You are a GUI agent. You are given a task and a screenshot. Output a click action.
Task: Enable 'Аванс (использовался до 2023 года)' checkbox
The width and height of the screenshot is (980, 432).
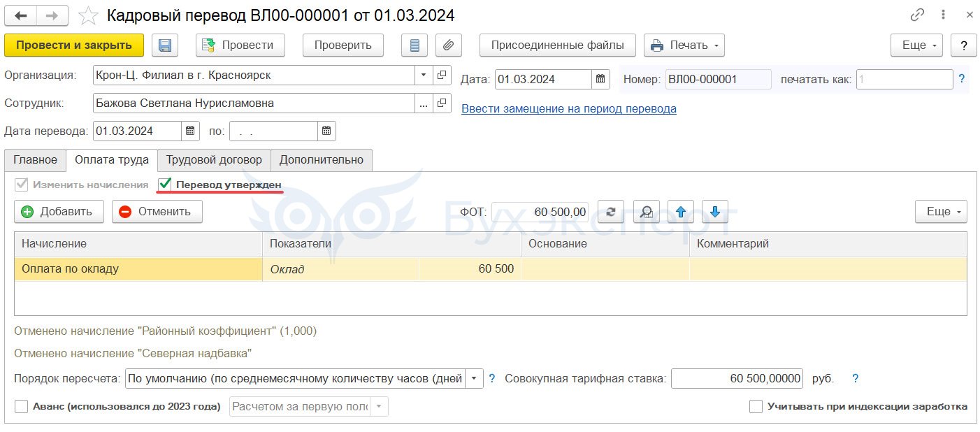pyautogui.click(x=21, y=406)
